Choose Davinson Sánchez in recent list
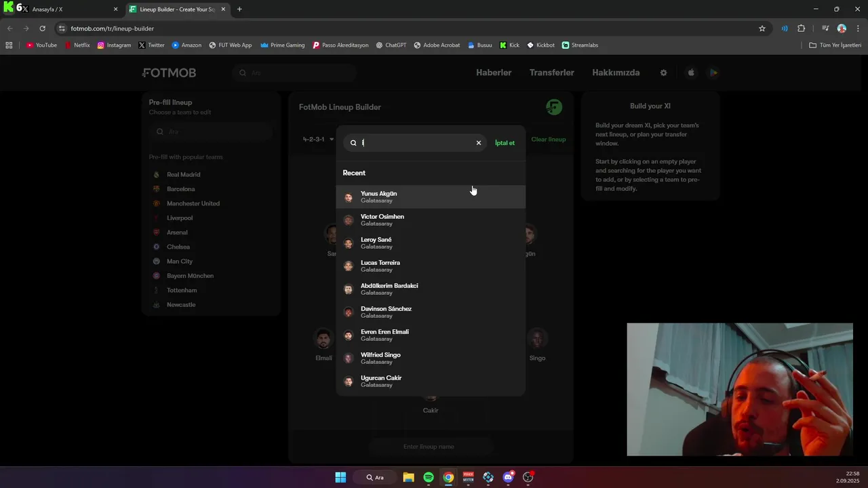The height and width of the screenshot is (488, 868). 431,312
